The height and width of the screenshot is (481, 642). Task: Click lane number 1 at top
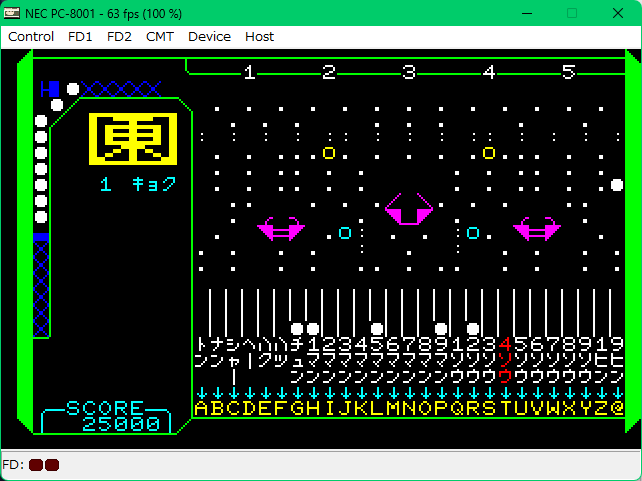tap(250, 72)
